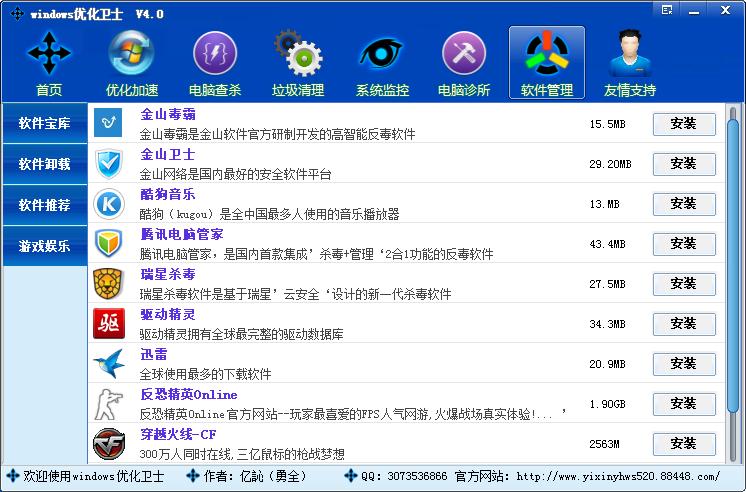Click the software list vertical scrollbar thumb

tap(733, 266)
